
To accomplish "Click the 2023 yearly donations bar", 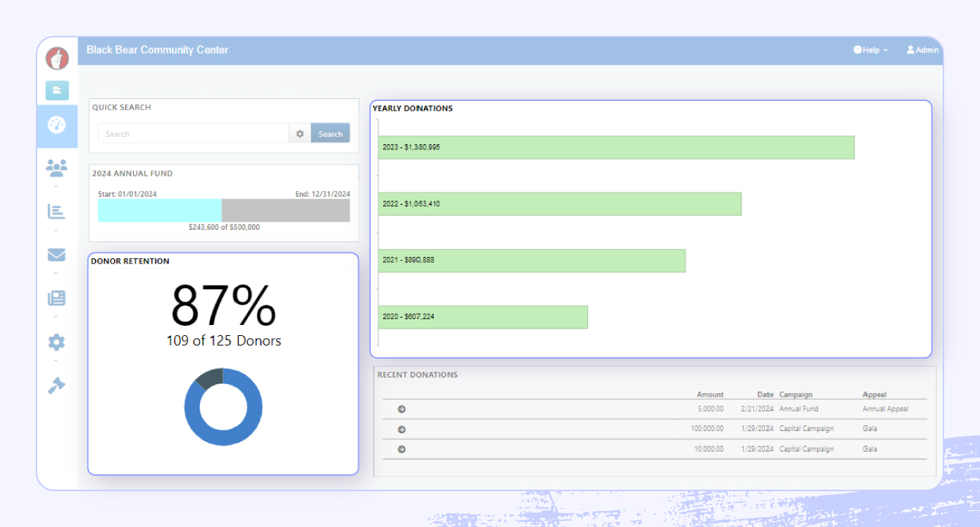I will pyautogui.click(x=616, y=147).
